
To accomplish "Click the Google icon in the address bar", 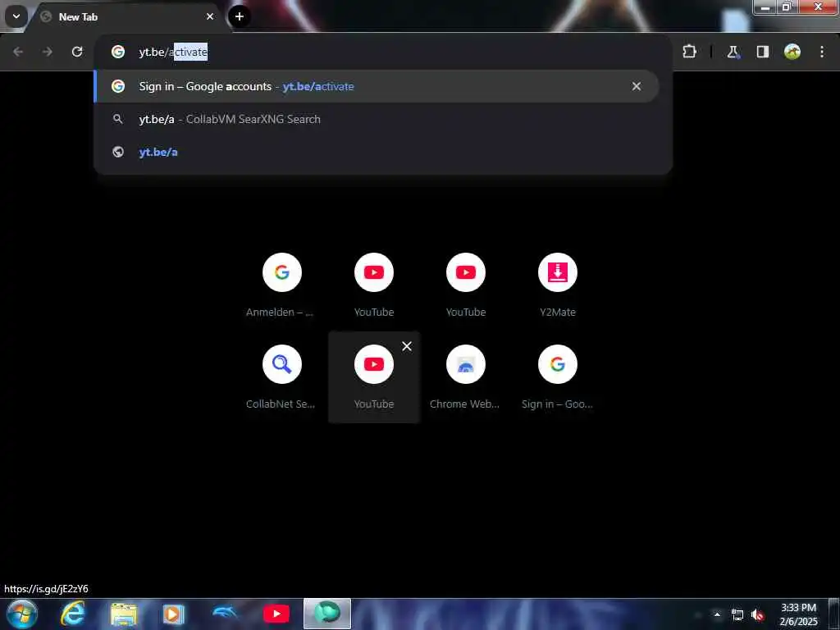I will 118,52.
